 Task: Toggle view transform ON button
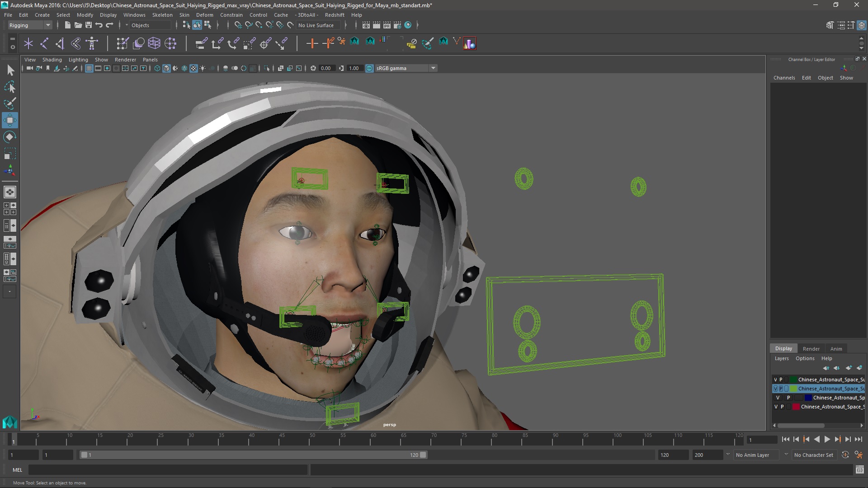click(x=369, y=68)
